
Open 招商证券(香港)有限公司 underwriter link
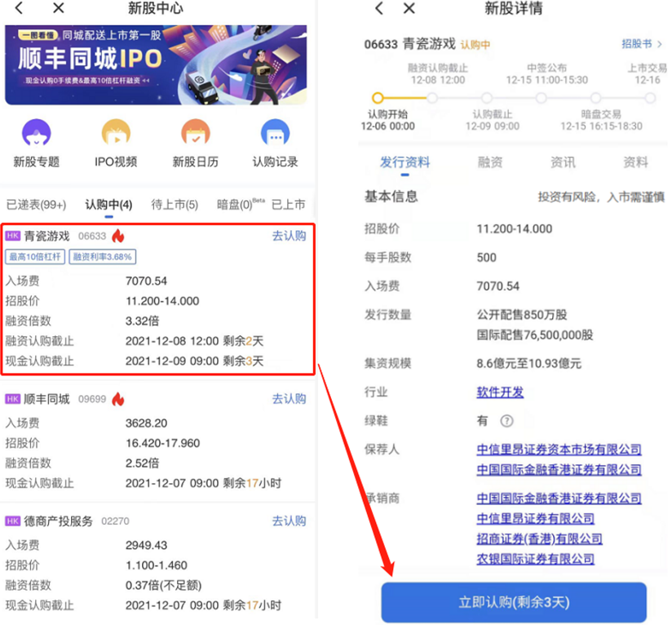(540, 539)
